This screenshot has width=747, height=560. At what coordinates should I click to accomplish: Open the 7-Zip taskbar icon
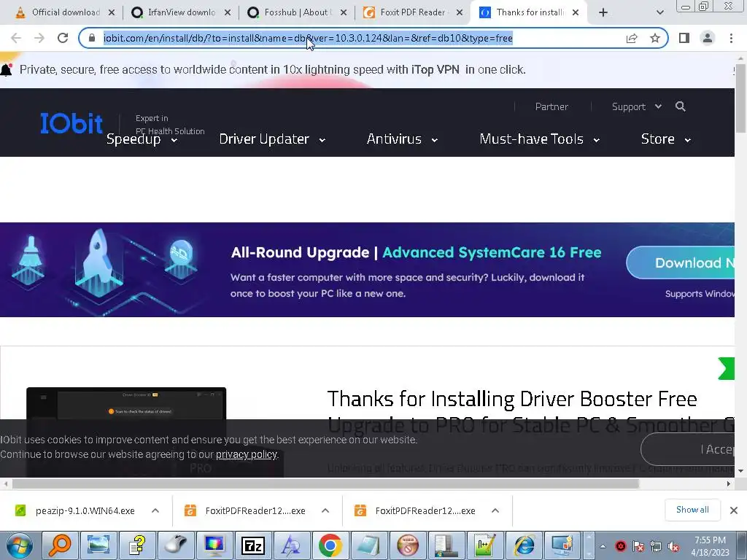pos(253,545)
